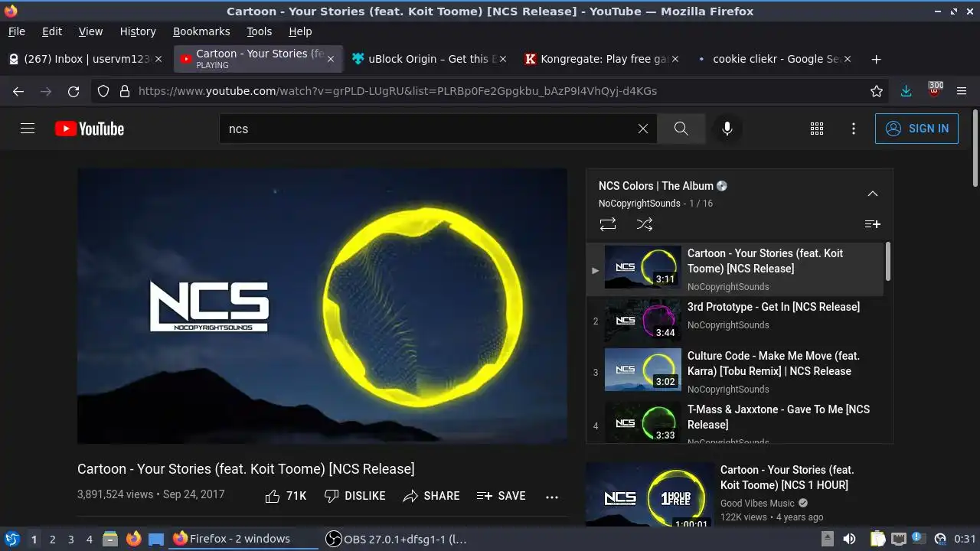Open YouTube apps grid
Image resolution: width=980 pixels, height=551 pixels.
tap(817, 129)
